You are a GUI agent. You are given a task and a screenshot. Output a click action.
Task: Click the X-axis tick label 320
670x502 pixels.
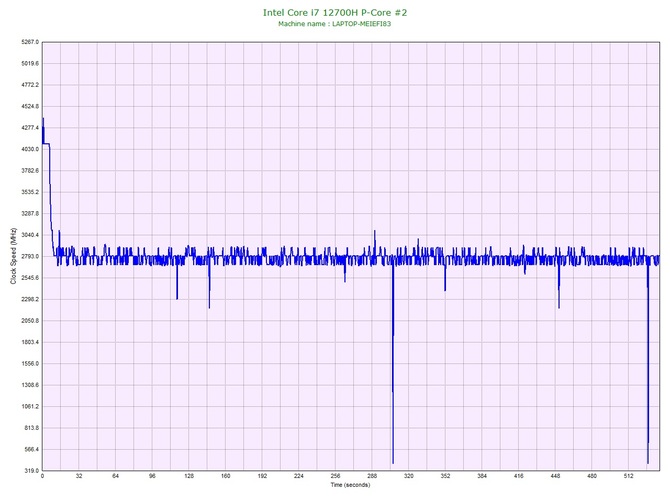click(x=409, y=476)
